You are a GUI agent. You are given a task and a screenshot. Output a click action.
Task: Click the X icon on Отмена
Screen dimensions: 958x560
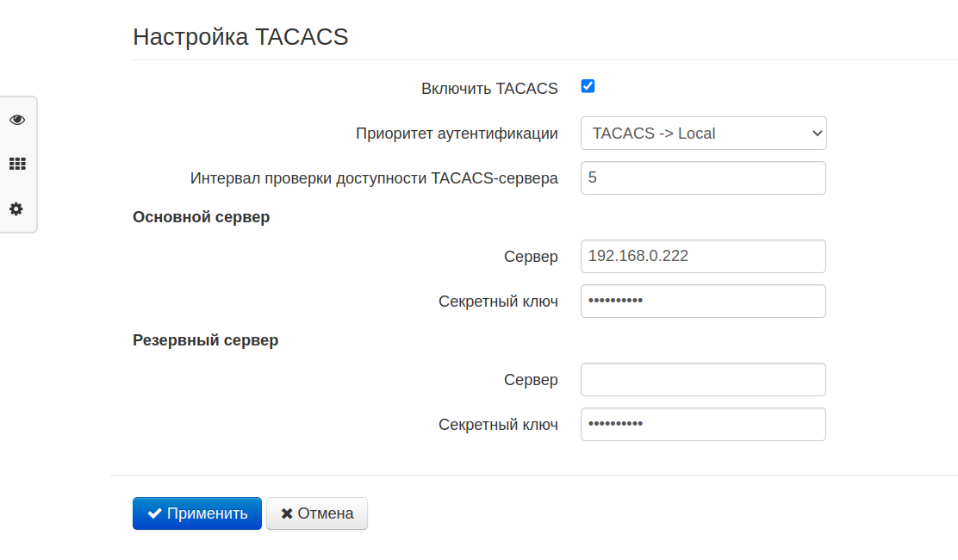pyautogui.click(x=287, y=513)
